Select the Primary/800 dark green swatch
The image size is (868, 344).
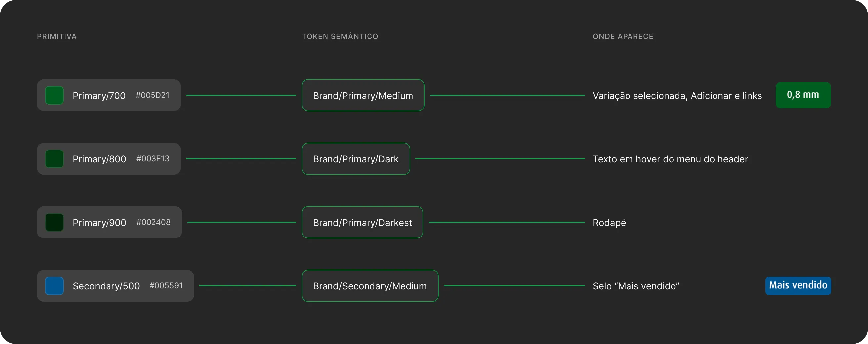coord(54,159)
